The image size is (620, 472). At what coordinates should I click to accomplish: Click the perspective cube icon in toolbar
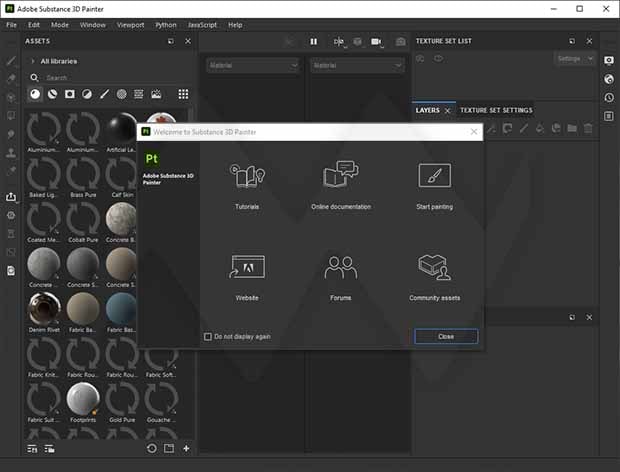(x=357, y=42)
